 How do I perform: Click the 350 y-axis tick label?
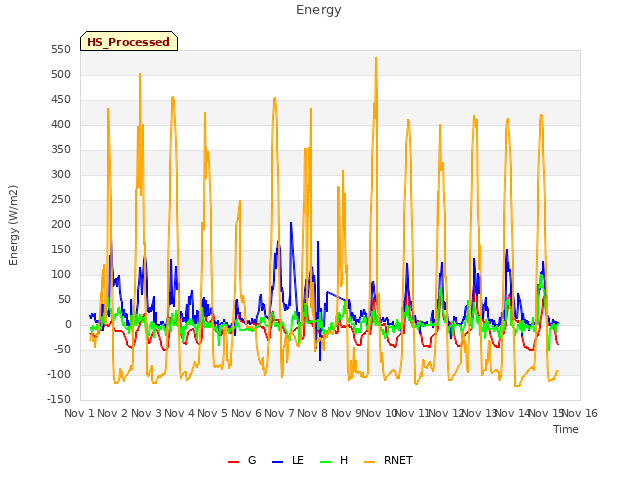(x=61, y=150)
